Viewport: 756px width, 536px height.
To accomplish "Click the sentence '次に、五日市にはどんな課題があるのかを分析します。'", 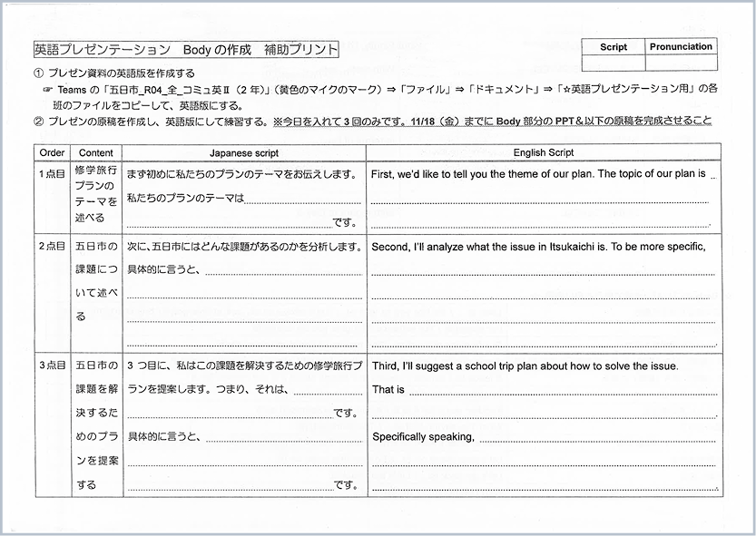I will point(244,247).
